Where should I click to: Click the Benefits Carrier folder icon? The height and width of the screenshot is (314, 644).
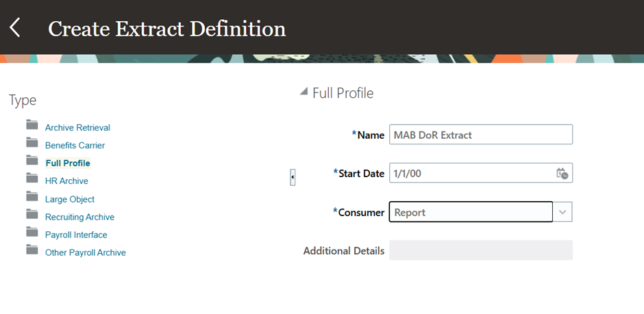pyautogui.click(x=32, y=142)
